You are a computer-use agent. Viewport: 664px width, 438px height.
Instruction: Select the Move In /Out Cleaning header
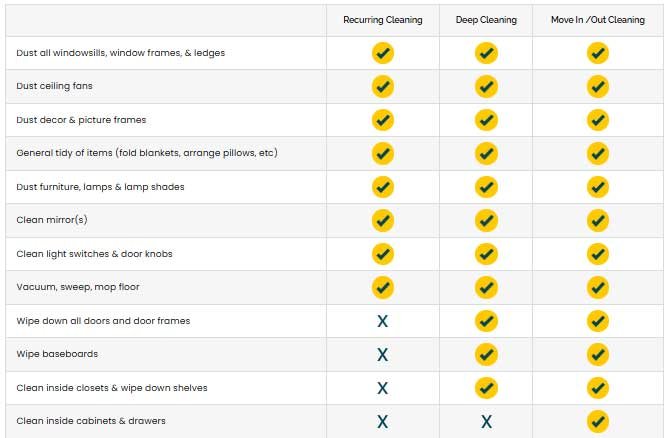click(598, 20)
